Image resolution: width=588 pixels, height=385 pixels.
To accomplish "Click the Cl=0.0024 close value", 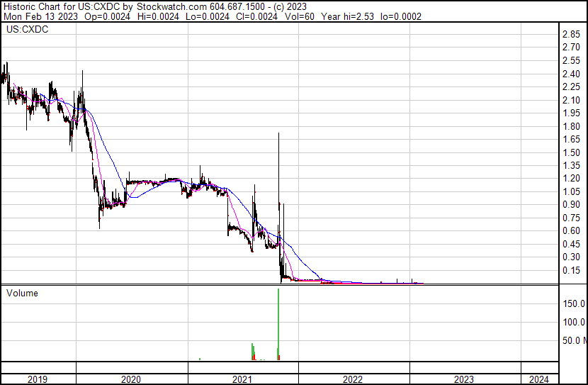I will 257,16.
